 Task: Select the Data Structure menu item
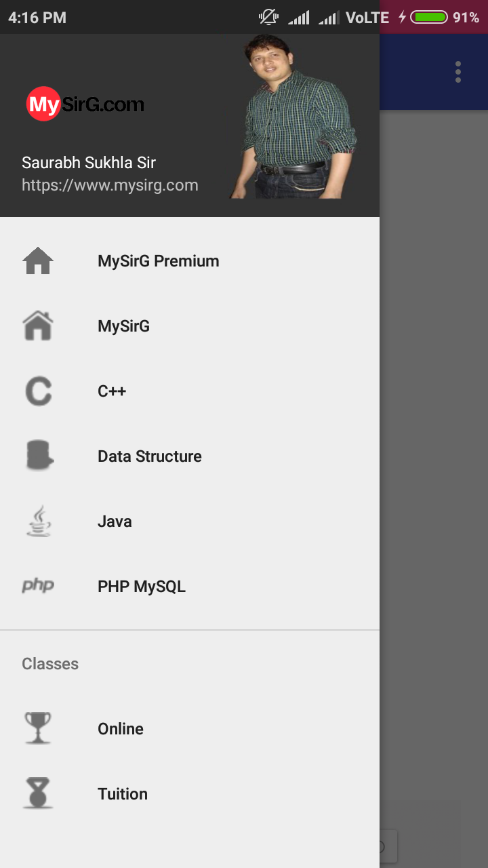(x=150, y=456)
